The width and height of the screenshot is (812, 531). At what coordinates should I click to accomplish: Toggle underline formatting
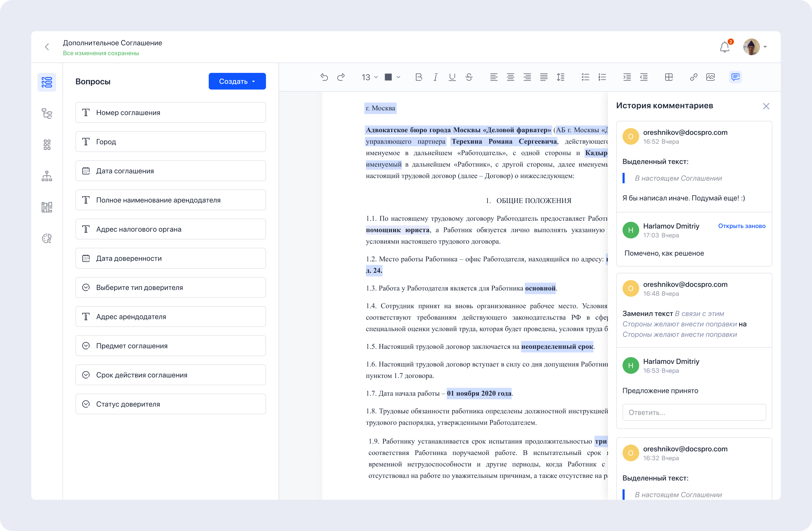(452, 77)
